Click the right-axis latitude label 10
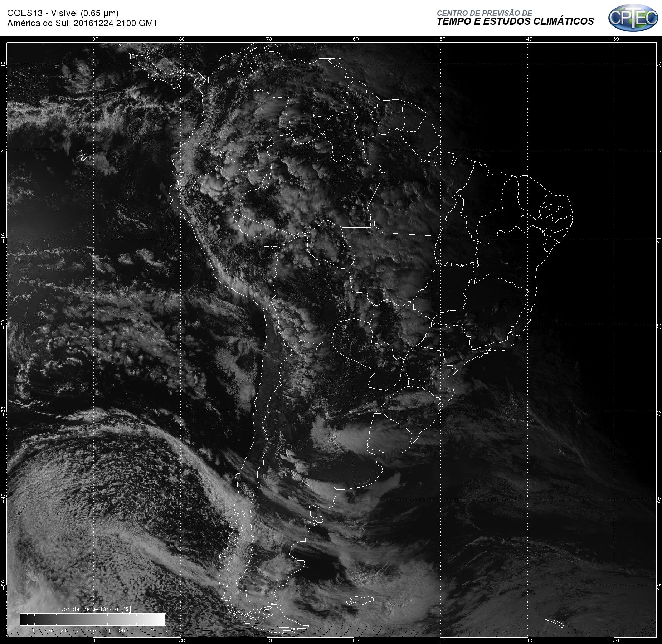This screenshot has width=662, height=644. (x=659, y=64)
